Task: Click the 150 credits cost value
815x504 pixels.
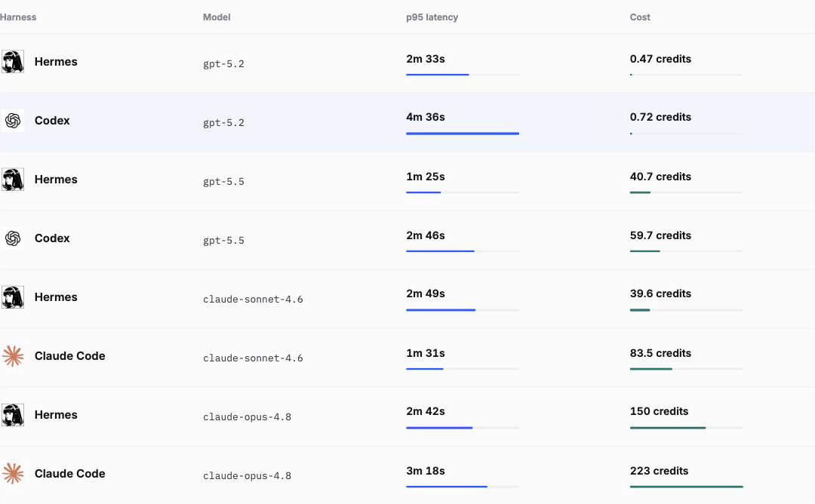Action: [x=659, y=411]
